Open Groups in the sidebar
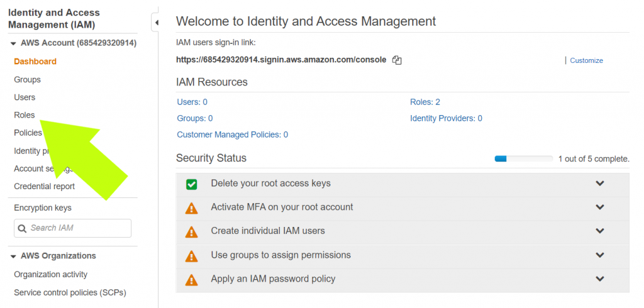This screenshot has width=644, height=308. coord(27,80)
